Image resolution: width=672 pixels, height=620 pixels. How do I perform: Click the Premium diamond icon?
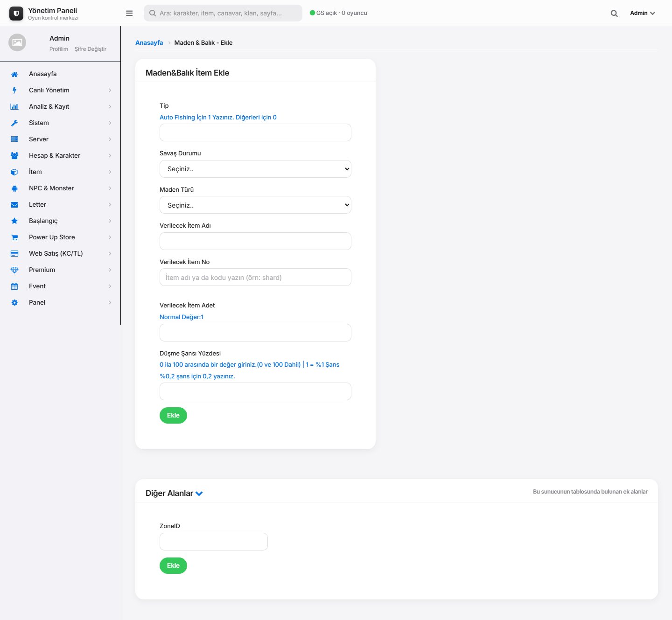click(14, 270)
